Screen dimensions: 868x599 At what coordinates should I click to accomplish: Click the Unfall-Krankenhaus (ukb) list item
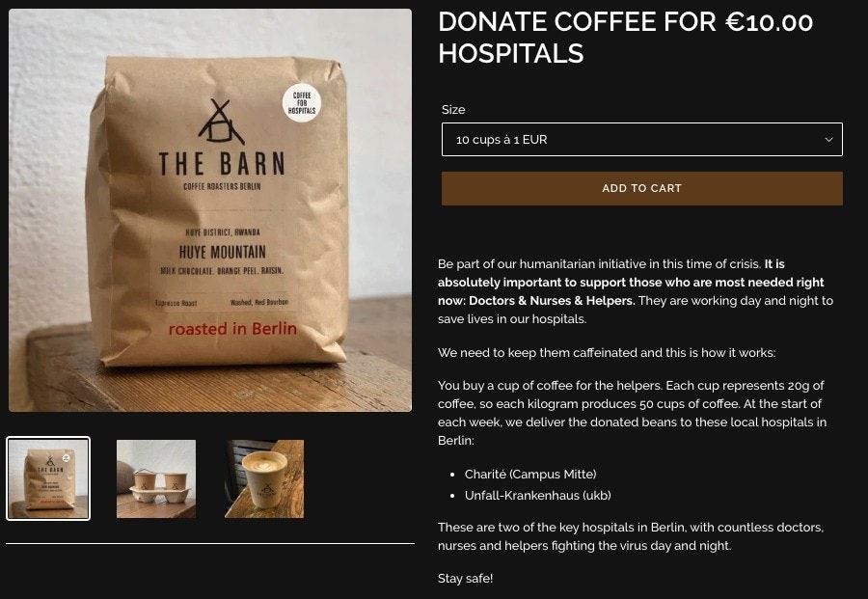[x=537, y=495]
